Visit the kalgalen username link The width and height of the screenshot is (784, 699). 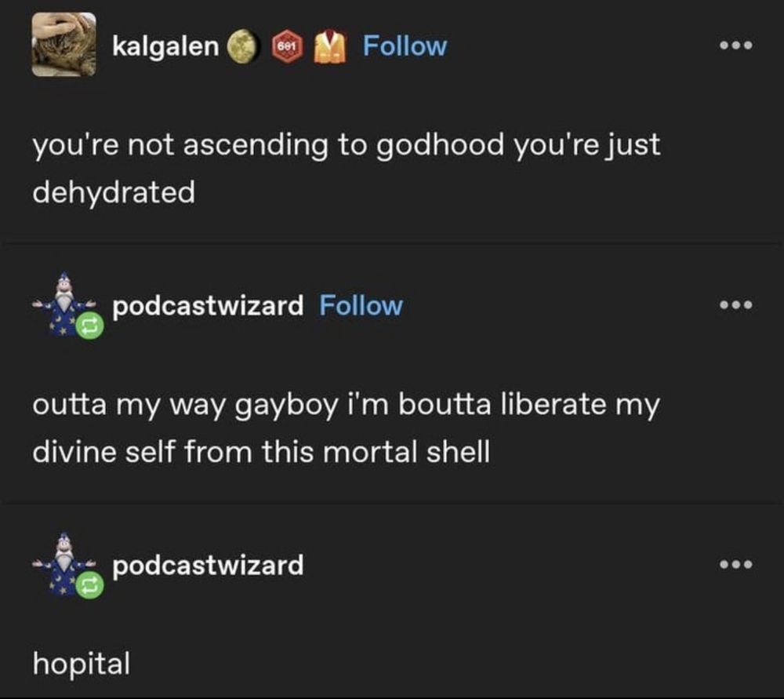coord(165,46)
